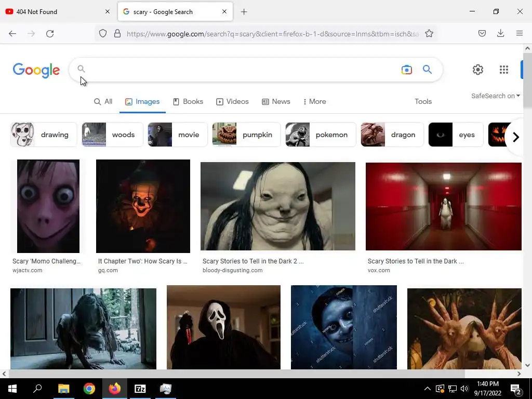Screen dimensions: 532x399
Task: Open Google quick settings gear
Action: (478, 70)
